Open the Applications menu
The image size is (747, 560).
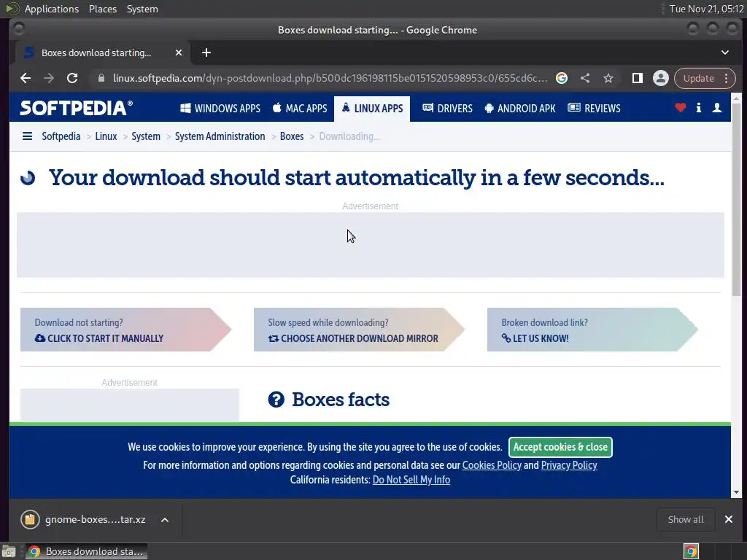point(52,9)
